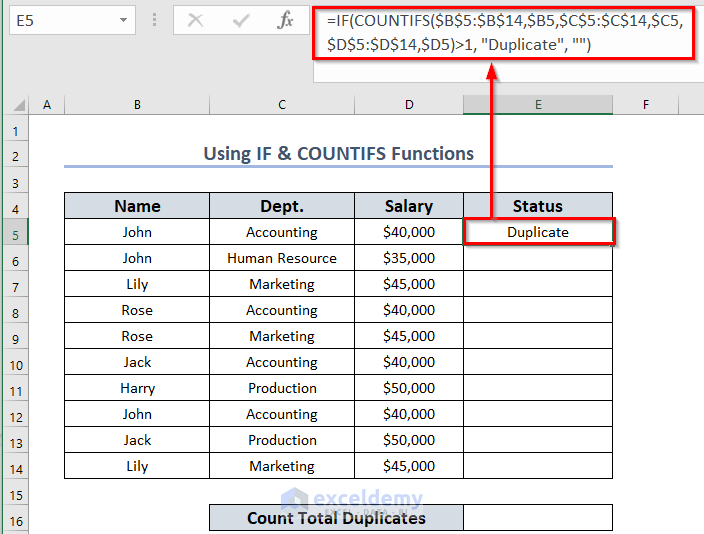Expand the Name Box dropdown arrow
The image size is (704, 534).
[123, 20]
